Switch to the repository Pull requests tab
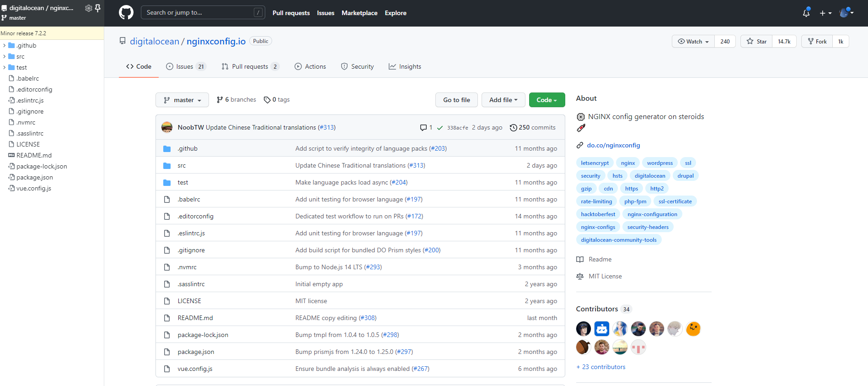868x386 pixels. pyautogui.click(x=250, y=66)
